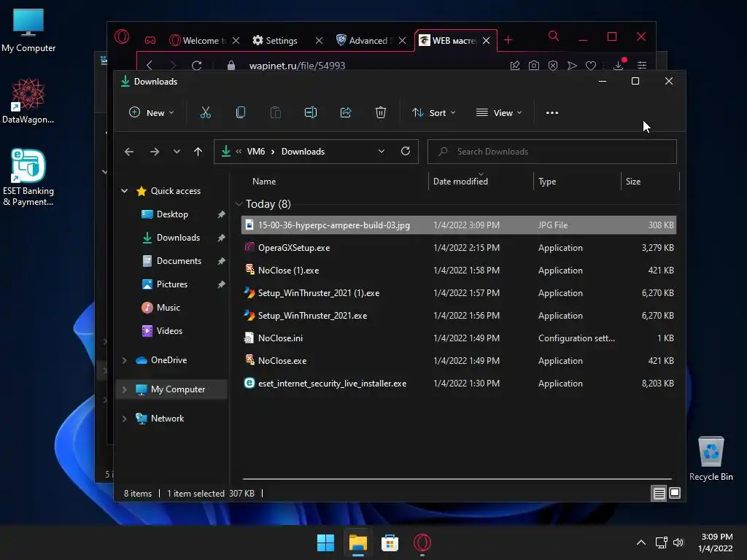The height and width of the screenshot is (560, 747).
Task: Sort by Date modified column header
Action: [x=460, y=182]
